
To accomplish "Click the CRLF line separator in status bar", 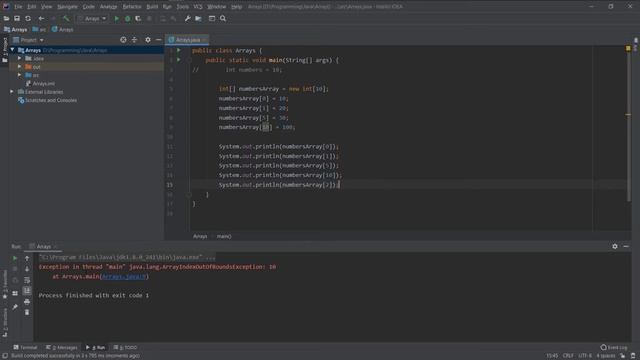I will click(x=568, y=356).
